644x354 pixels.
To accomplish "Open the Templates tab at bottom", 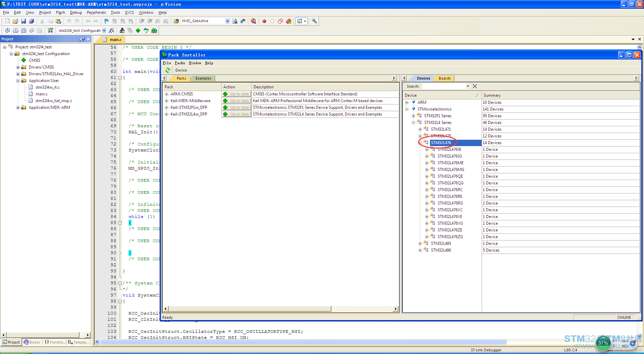I will click(x=78, y=342).
